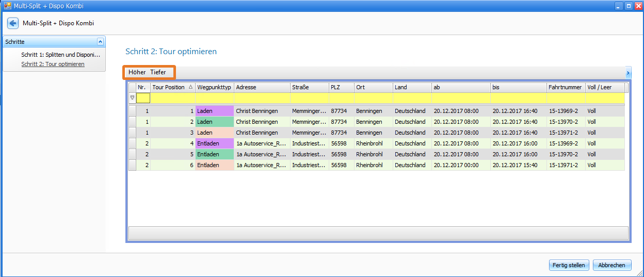Click the purple Laden cell in the first row
This screenshot has width=644, height=277.
pyautogui.click(x=215, y=111)
